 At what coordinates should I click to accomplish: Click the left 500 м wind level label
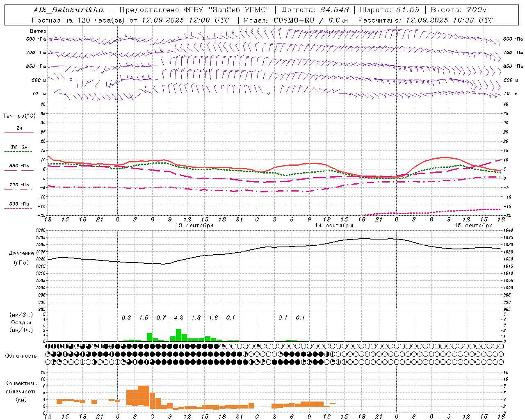(x=39, y=80)
